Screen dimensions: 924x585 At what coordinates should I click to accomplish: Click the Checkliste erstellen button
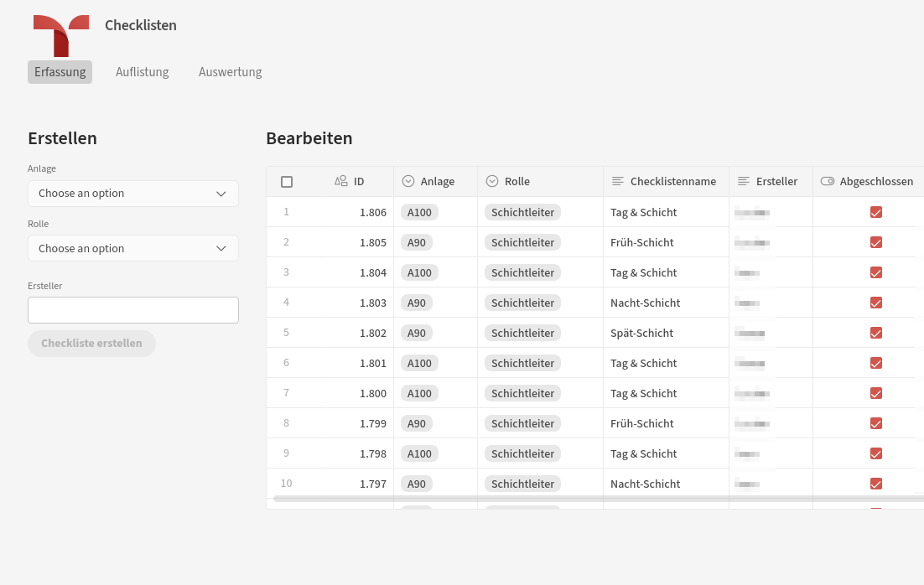click(91, 344)
